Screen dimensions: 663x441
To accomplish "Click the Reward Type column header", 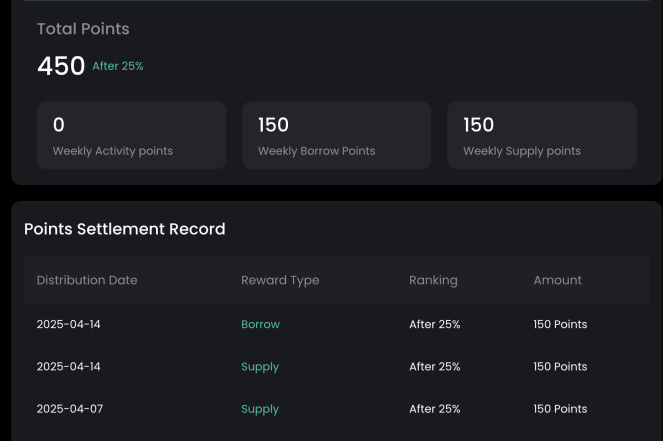I will click(x=280, y=280).
